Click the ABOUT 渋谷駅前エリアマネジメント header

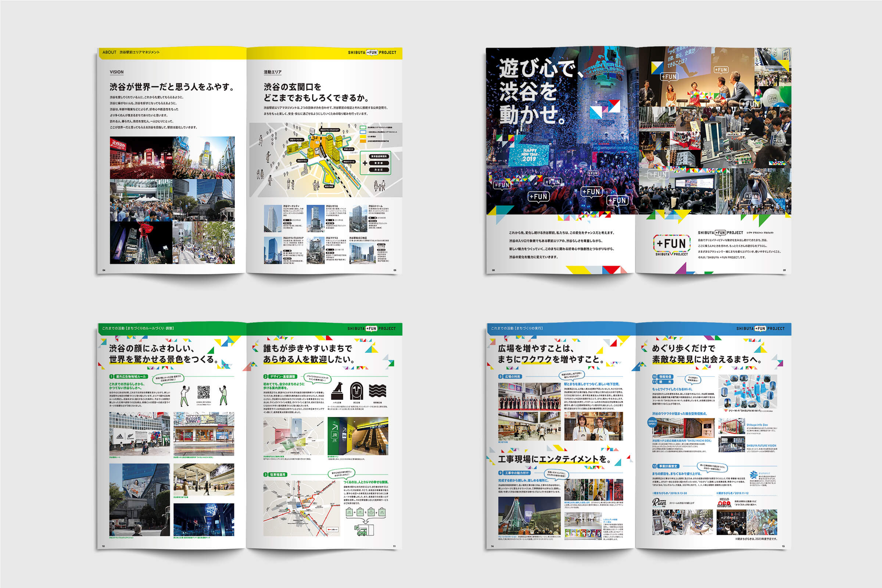131,52
